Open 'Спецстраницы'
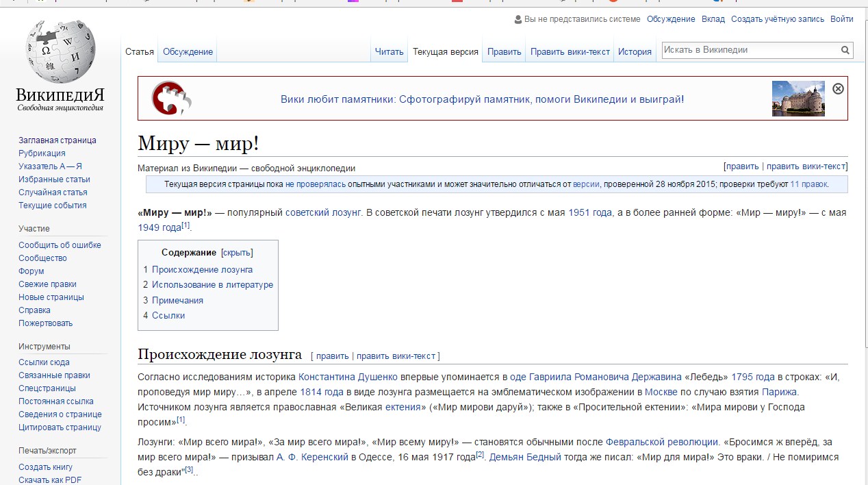The image size is (868, 485). 47,388
